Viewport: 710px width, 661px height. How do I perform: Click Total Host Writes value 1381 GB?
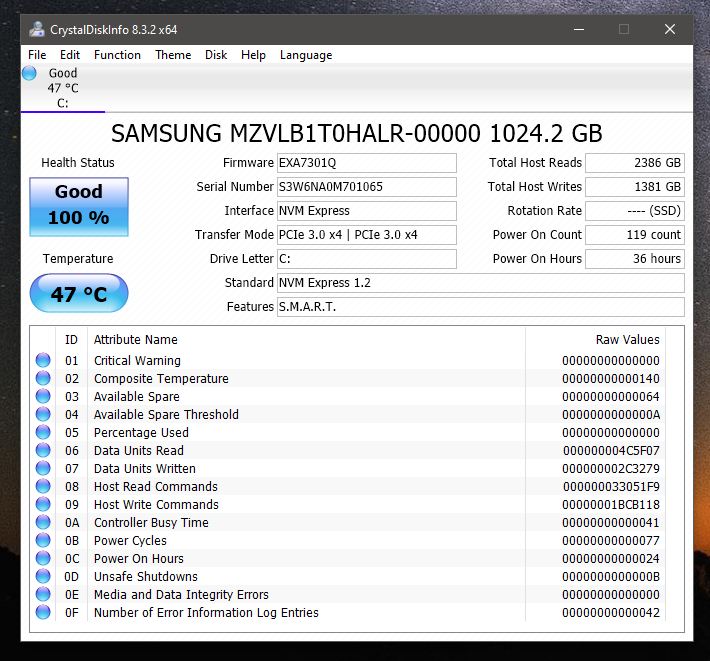[635, 187]
